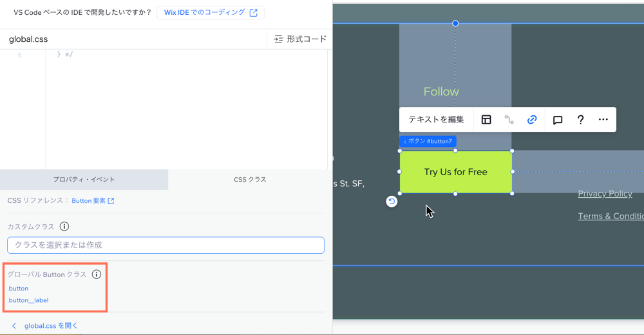
Task: Click the ボタン #button7 breadcrumb label
Action: click(x=428, y=141)
